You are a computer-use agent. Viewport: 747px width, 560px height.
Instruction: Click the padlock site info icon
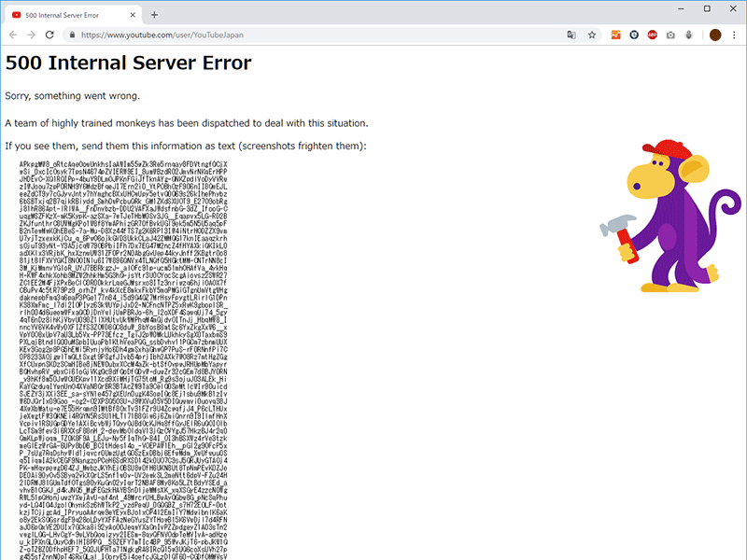point(73,35)
